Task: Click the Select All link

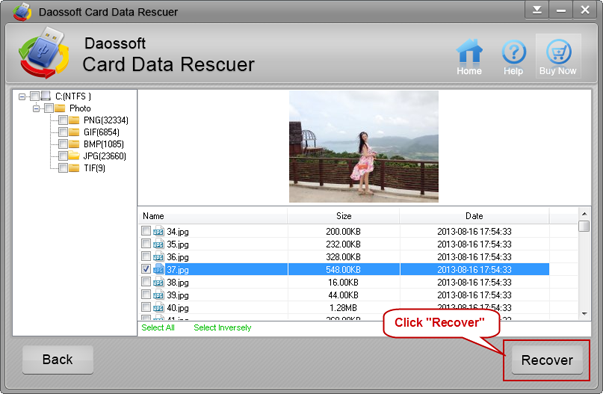Action: 158,328
